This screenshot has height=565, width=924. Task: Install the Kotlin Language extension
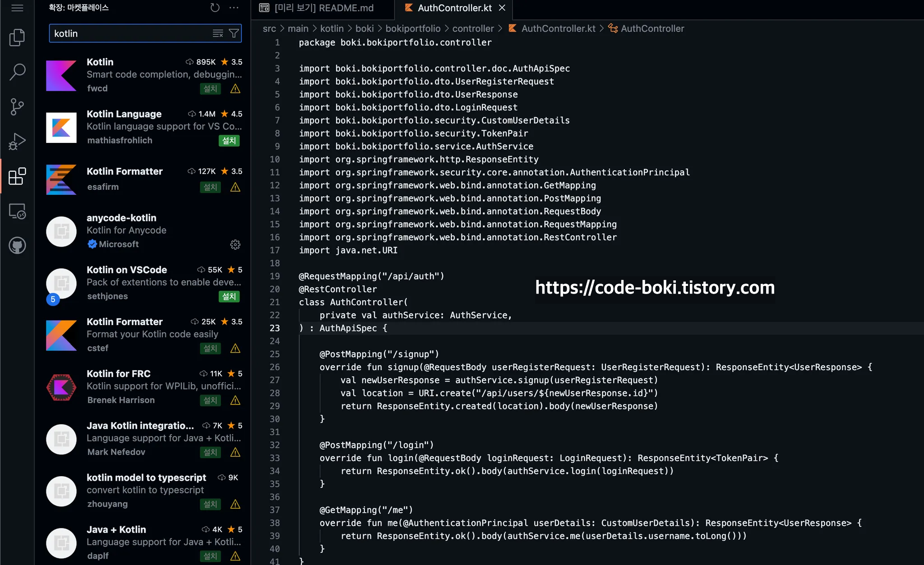pyautogui.click(x=229, y=141)
